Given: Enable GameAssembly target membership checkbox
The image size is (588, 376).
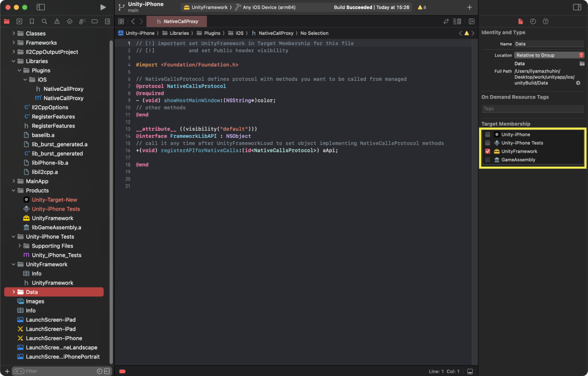Looking at the screenshot, I should 487,159.
